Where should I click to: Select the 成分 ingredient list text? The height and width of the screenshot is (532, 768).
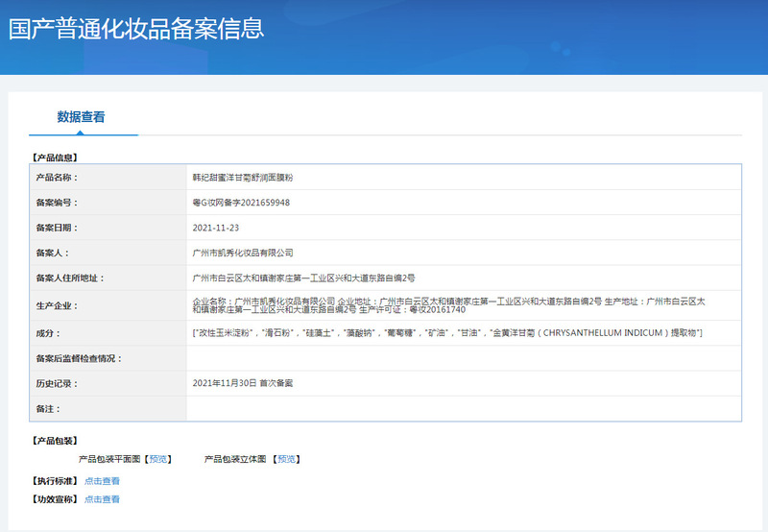point(447,333)
